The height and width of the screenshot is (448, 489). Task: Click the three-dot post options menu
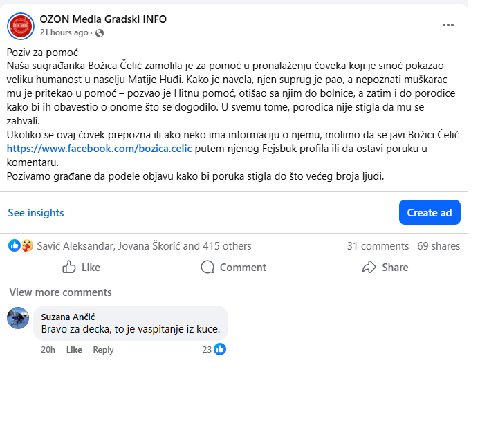(449, 25)
